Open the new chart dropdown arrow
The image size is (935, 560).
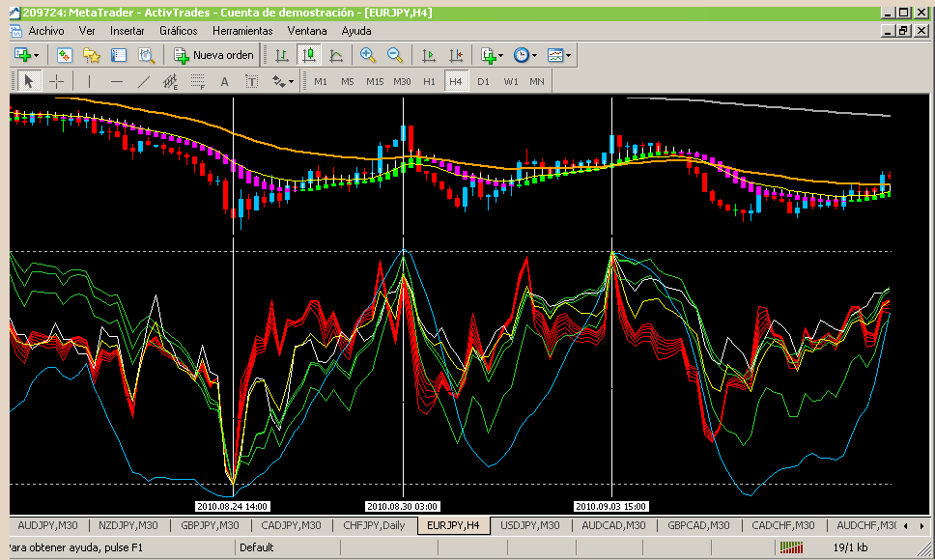(x=35, y=56)
